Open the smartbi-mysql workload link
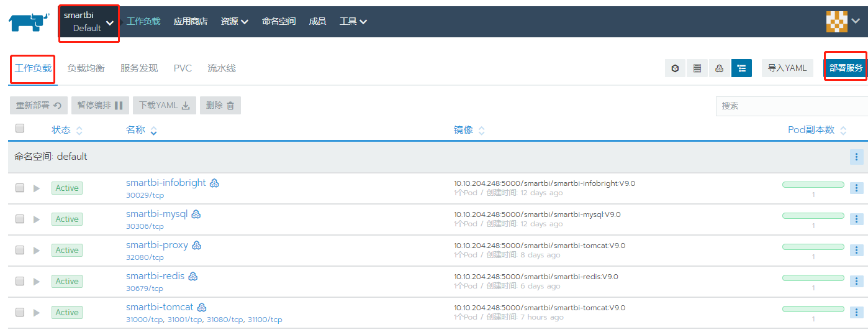868x332 pixels. click(x=156, y=214)
